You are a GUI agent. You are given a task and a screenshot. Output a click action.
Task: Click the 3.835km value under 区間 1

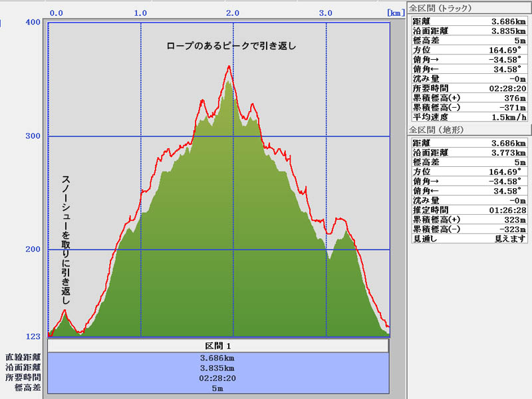218,368
